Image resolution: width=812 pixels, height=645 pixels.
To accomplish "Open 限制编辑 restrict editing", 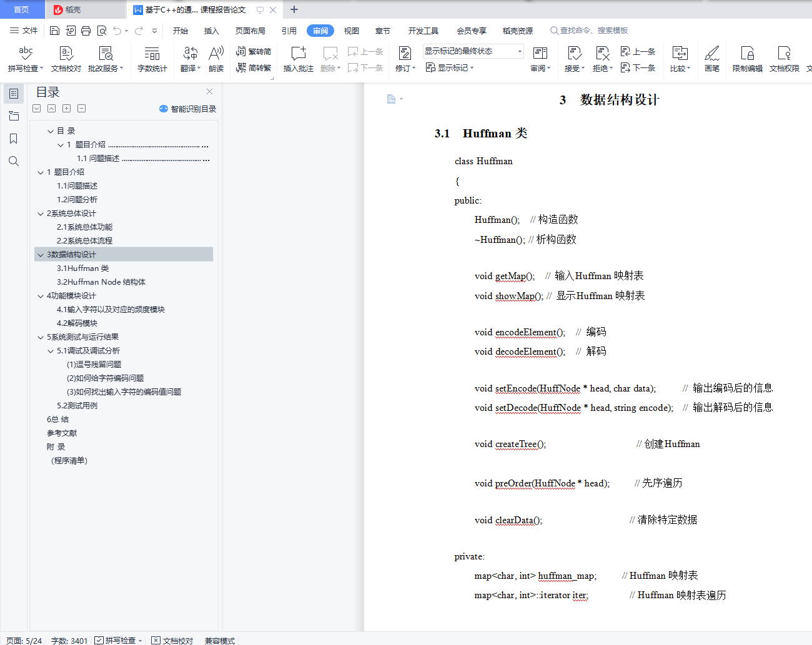I will coord(748,59).
